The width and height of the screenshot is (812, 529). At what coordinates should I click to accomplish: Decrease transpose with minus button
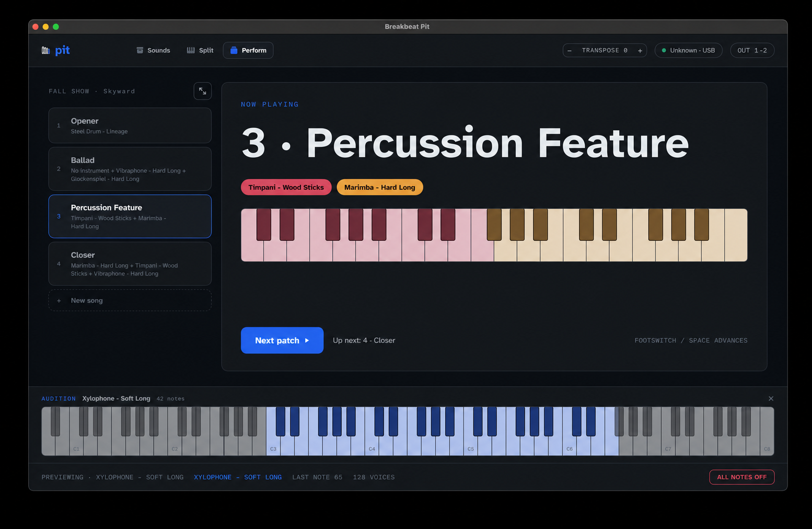(x=570, y=51)
